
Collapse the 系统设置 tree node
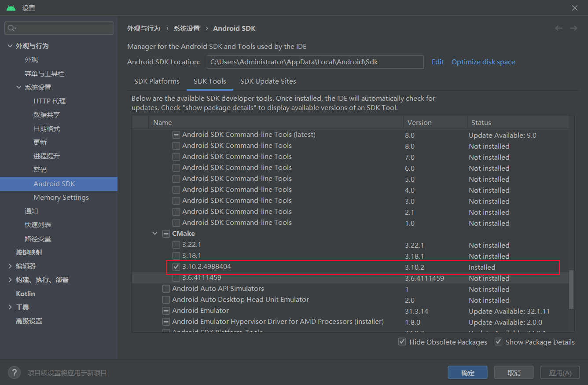(19, 87)
